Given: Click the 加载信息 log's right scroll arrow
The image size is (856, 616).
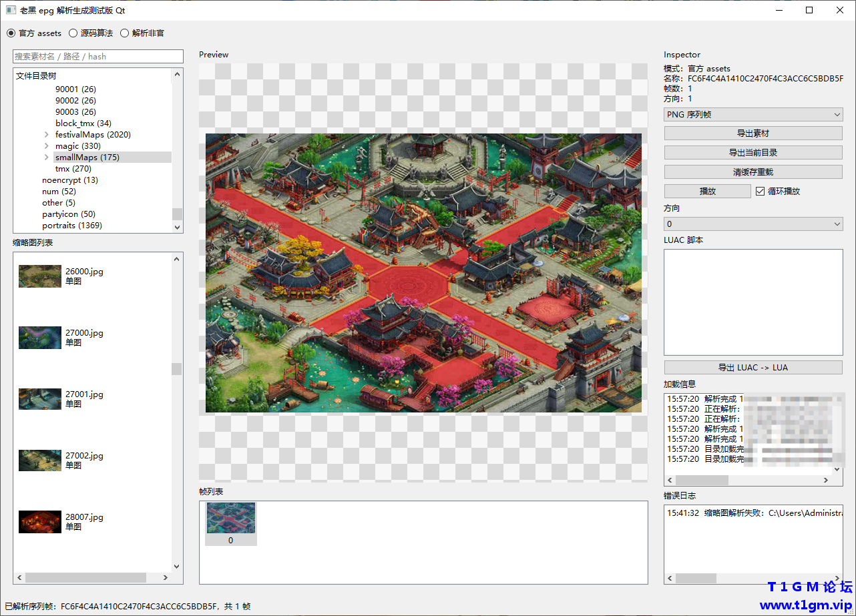Looking at the screenshot, I should 827,481.
